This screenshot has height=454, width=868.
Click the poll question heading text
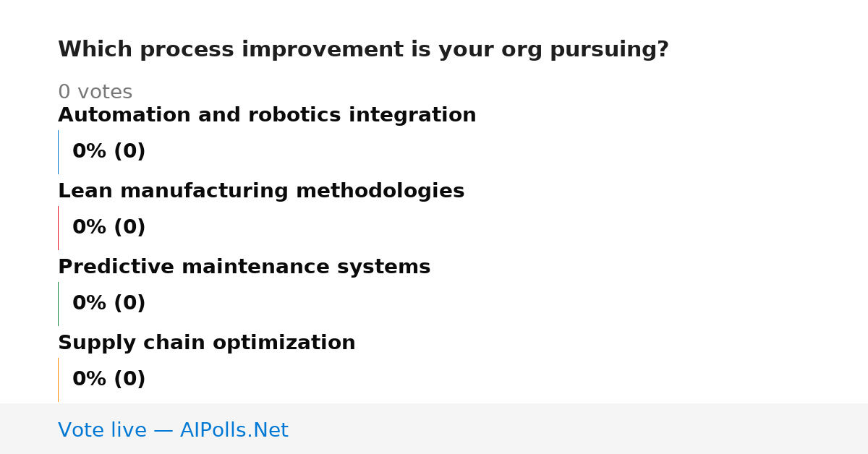click(363, 50)
